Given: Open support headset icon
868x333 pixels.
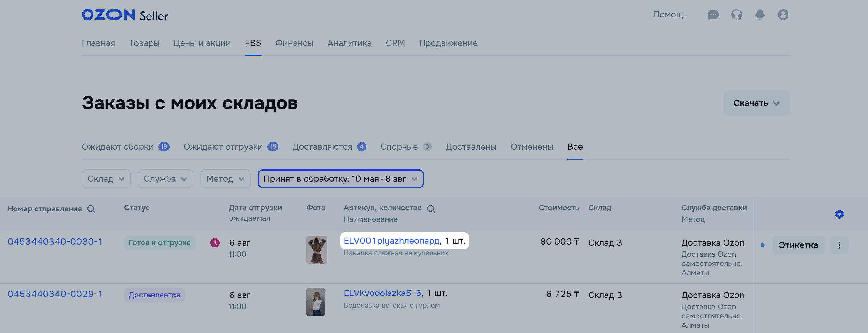Looking at the screenshot, I should click(736, 15).
